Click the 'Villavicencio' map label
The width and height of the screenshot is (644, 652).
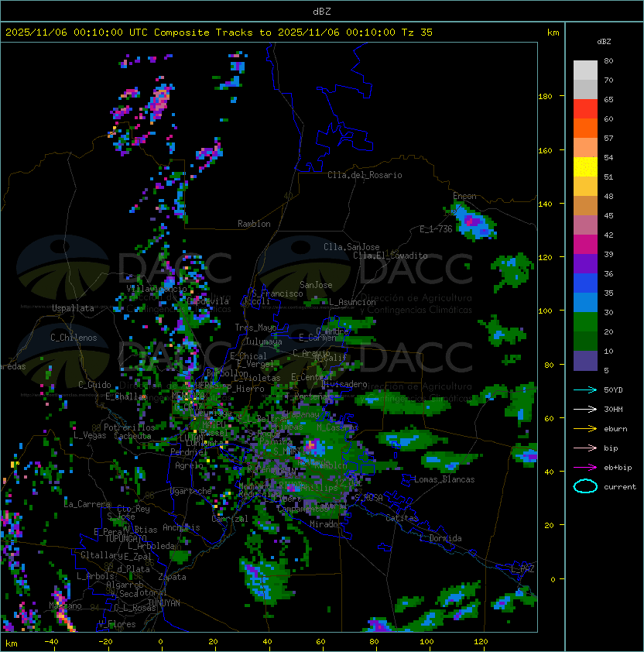(x=156, y=289)
